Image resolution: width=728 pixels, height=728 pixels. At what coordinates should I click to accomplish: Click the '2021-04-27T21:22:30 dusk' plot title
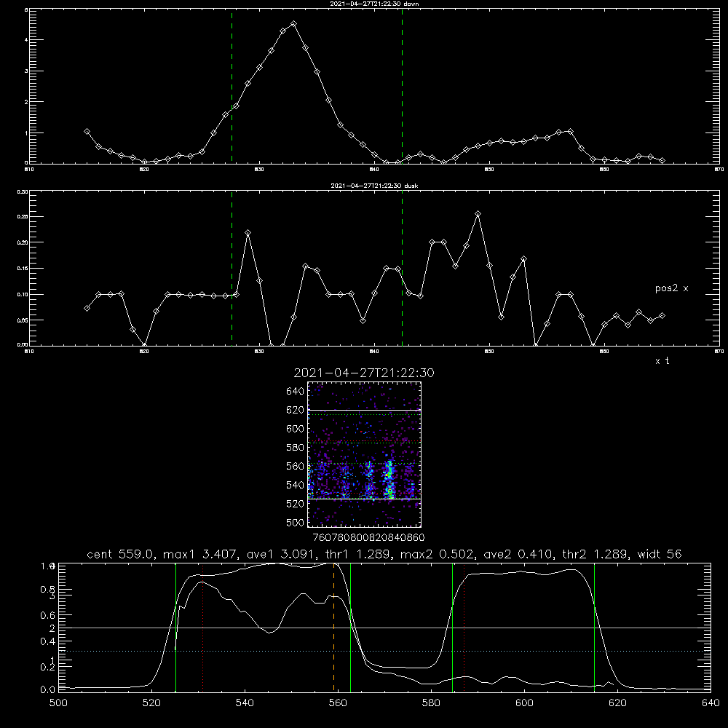click(374, 186)
